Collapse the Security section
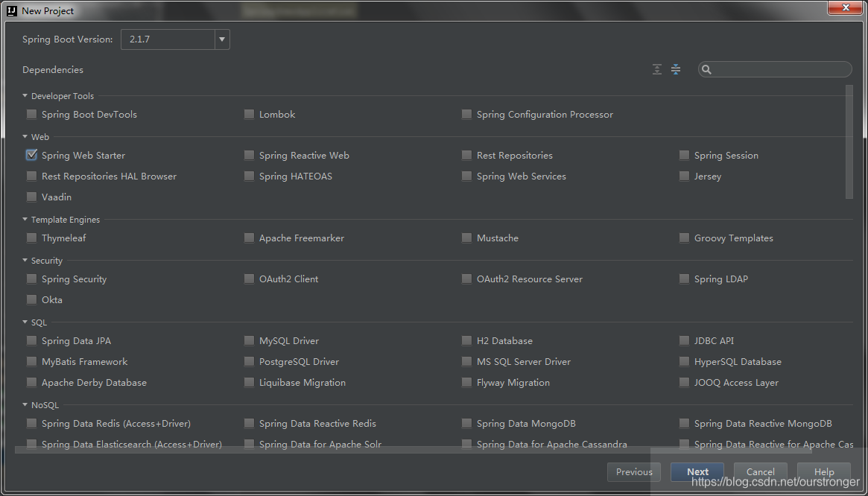The height and width of the screenshot is (496, 868). [25, 260]
